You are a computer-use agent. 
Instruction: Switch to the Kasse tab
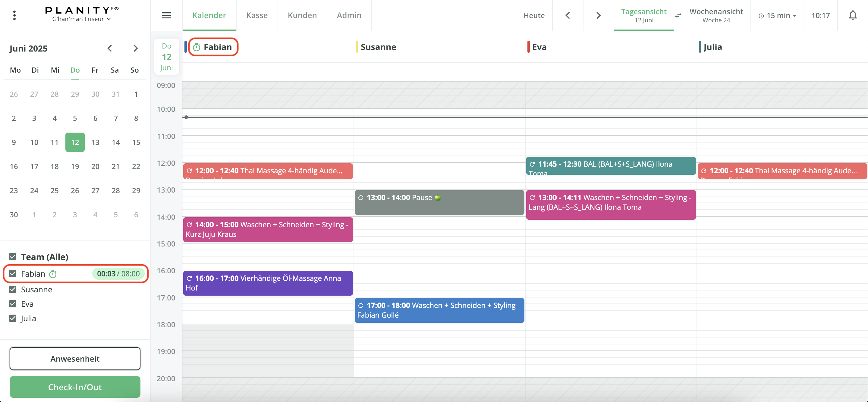tap(257, 15)
